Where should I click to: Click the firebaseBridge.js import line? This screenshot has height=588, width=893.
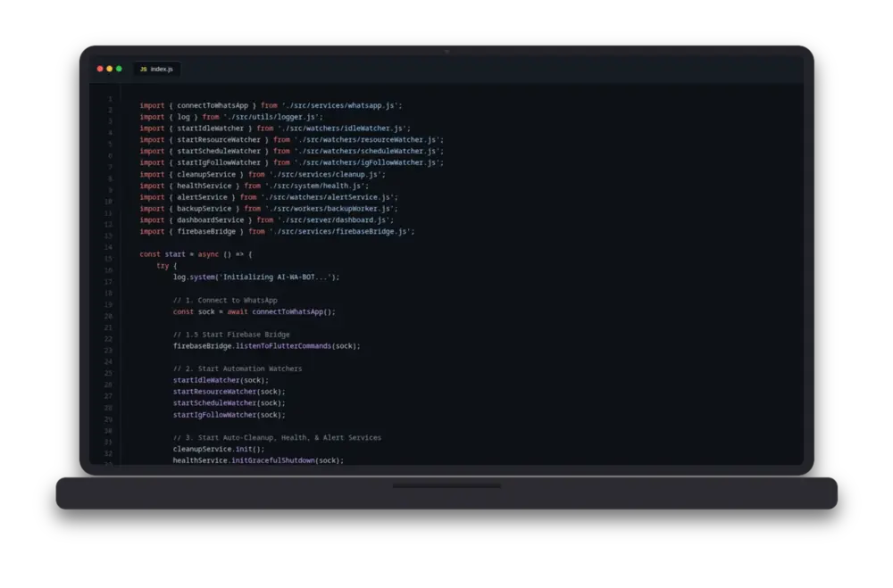pos(278,231)
